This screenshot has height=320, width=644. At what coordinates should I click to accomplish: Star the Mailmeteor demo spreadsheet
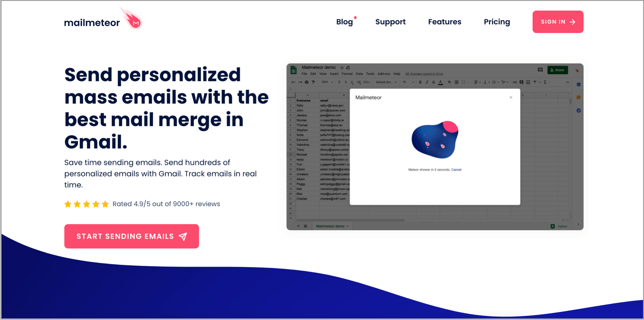342,68
